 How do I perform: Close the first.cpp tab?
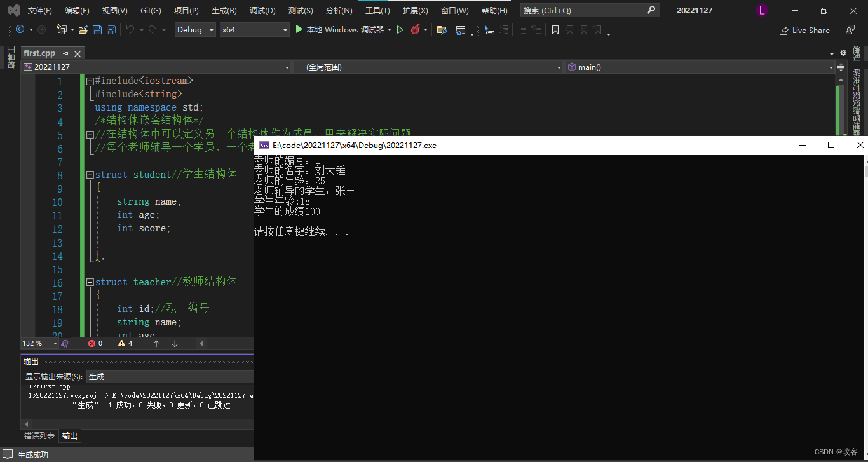78,53
